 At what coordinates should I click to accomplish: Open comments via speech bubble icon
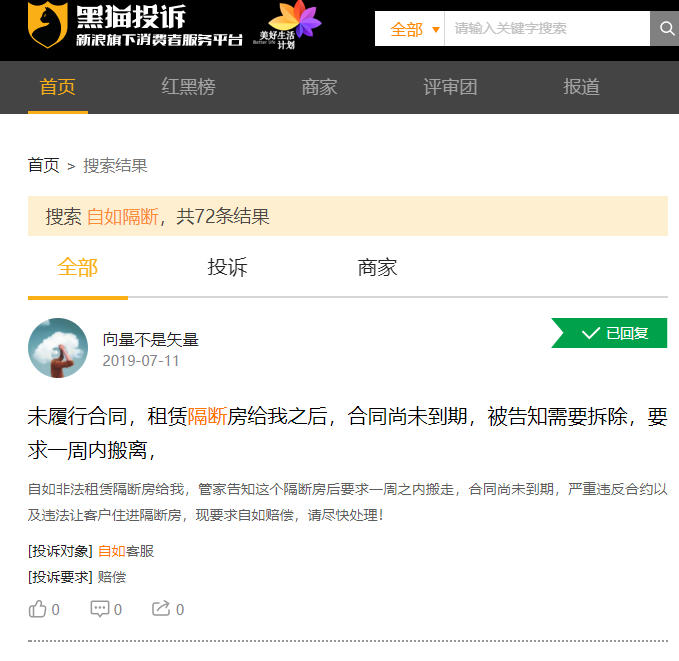click(100, 609)
